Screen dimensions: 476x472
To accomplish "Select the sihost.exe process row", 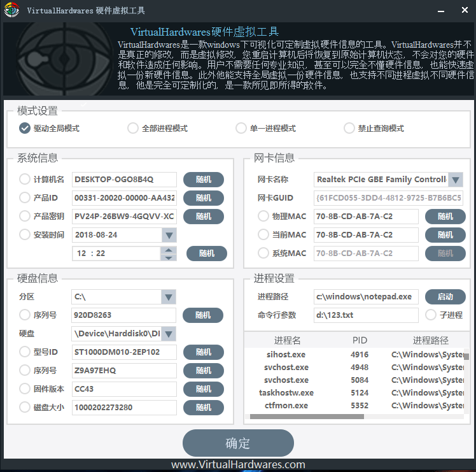I will coord(354,354).
